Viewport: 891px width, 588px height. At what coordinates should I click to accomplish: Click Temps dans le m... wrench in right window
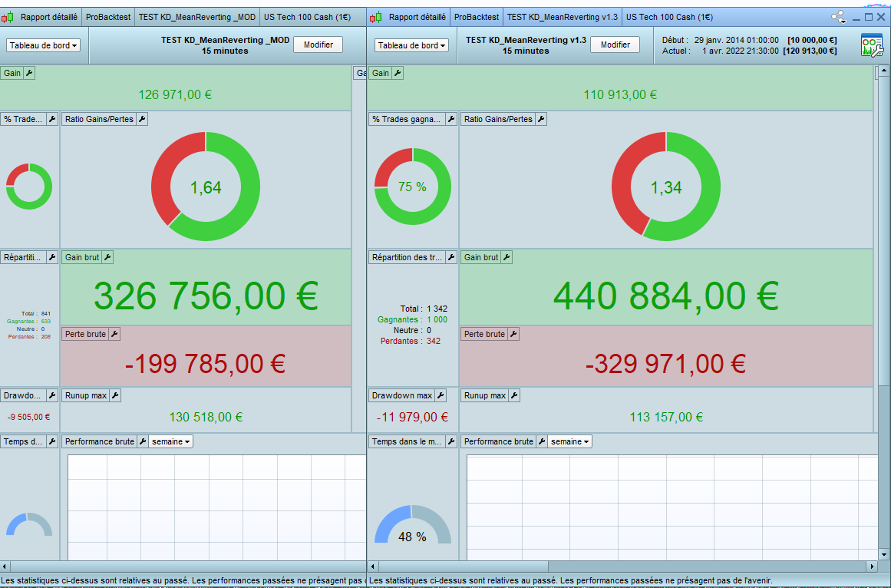(451, 441)
